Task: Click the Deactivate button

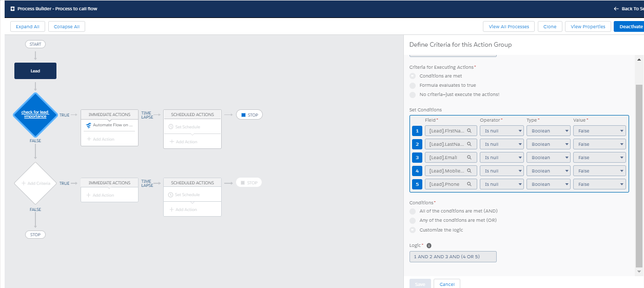Action: click(x=630, y=27)
